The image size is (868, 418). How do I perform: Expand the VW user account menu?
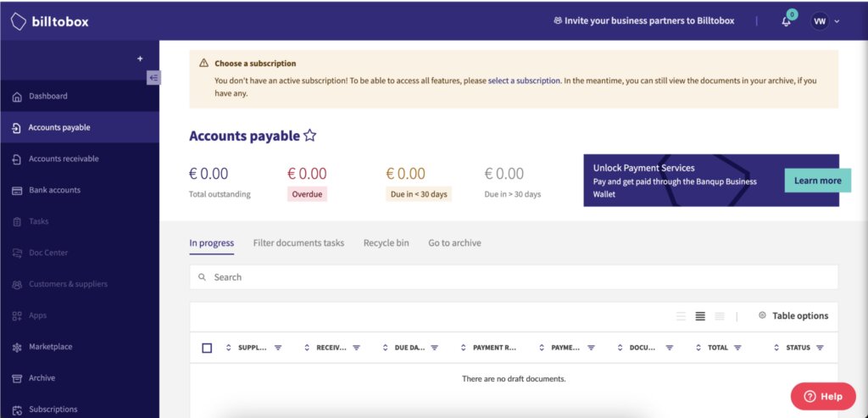click(x=826, y=21)
